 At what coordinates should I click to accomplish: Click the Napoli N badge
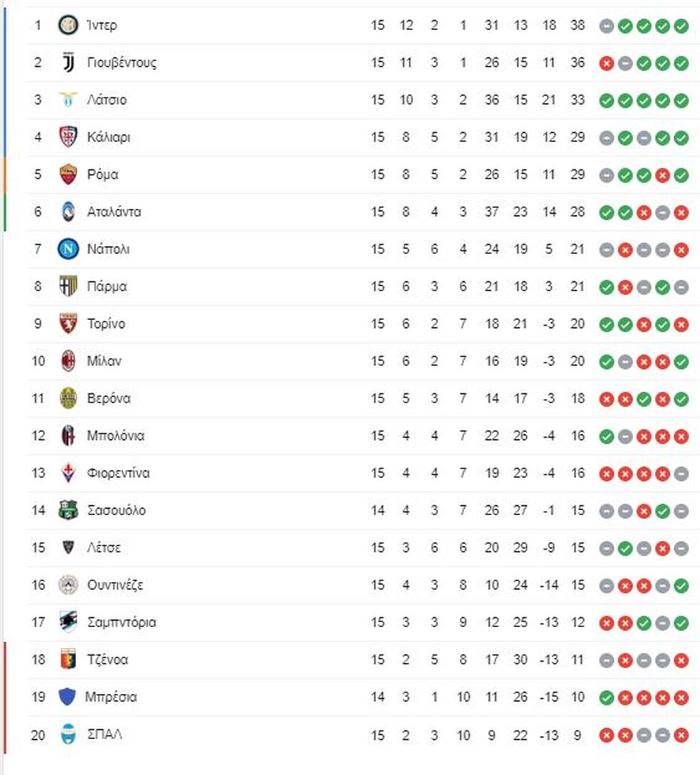pyautogui.click(x=68, y=249)
